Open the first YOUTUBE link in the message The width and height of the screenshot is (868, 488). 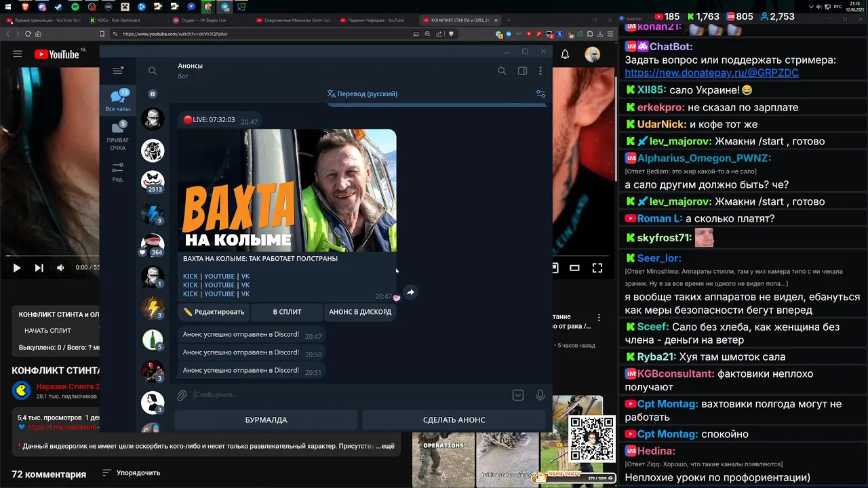(x=219, y=276)
